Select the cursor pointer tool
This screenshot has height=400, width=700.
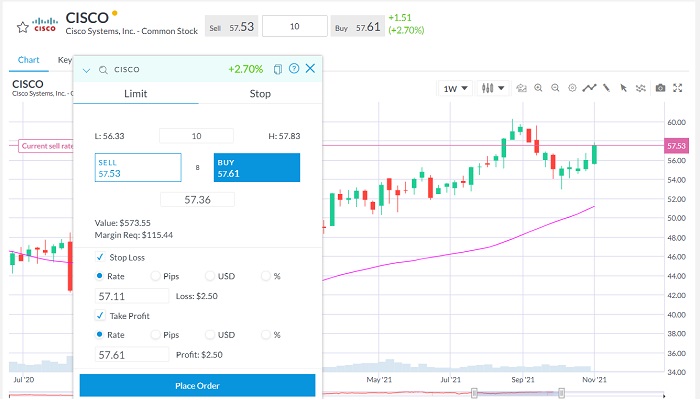[624, 88]
